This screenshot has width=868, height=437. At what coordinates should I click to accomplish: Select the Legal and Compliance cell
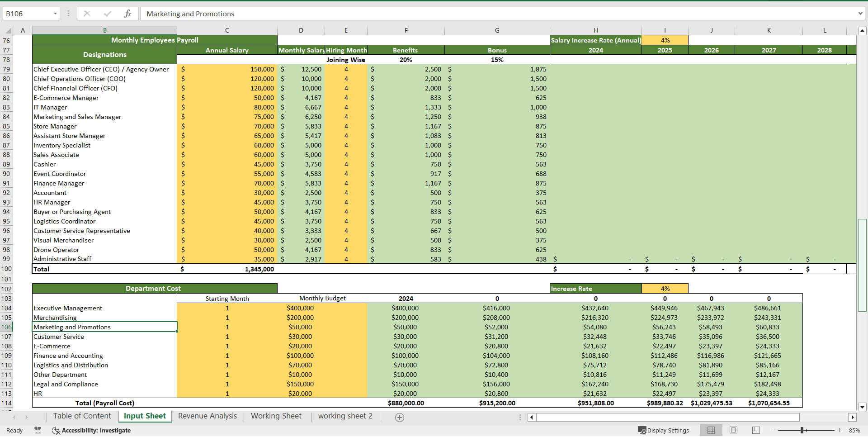[x=104, y=384]
